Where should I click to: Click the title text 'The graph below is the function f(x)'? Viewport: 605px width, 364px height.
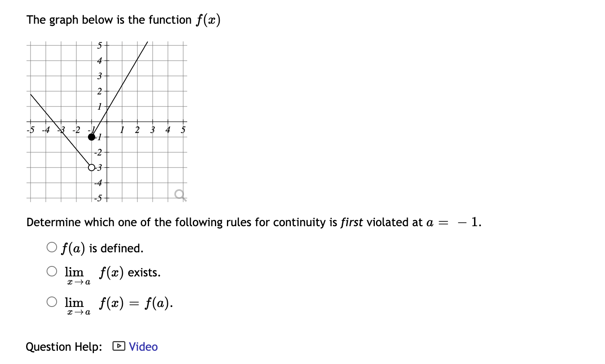click(123, 19)
